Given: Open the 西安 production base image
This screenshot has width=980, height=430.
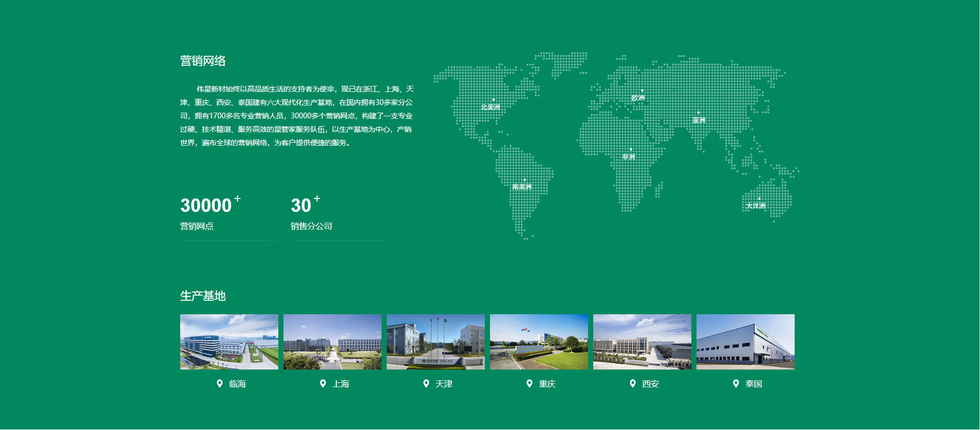Looking at the screenshot, I should [642, 342].
